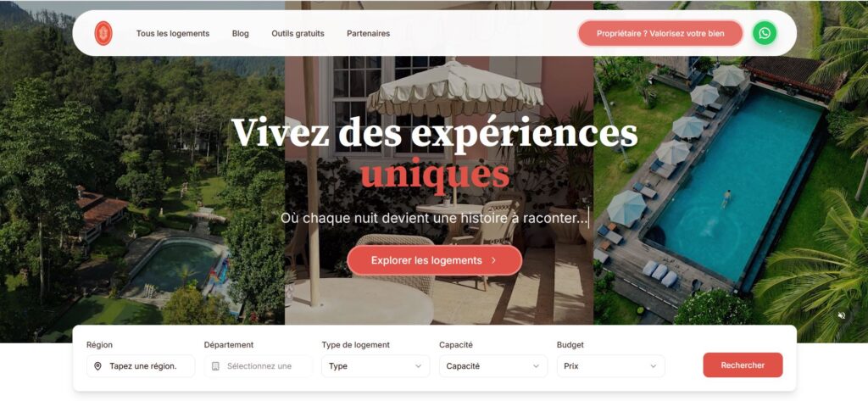Click the arrow icon on Explorer les logements
The height and width of the screenshot is (401, 868).
click(x=493, y=260)
